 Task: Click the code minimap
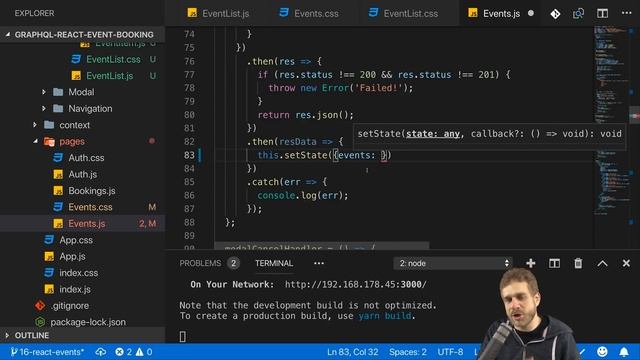(x=611, y=122)
